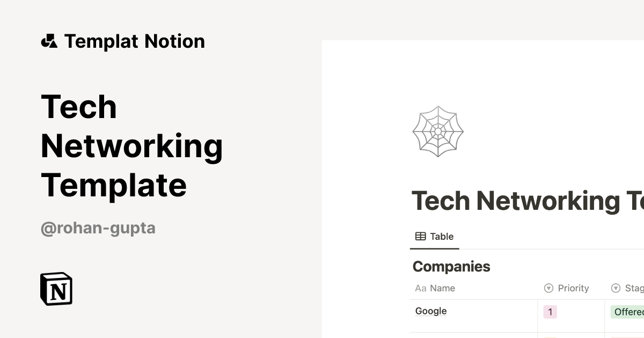Screen dimensions: 644x338
Task: Click the Tech Networking Template heading
Action: [132, 145]
